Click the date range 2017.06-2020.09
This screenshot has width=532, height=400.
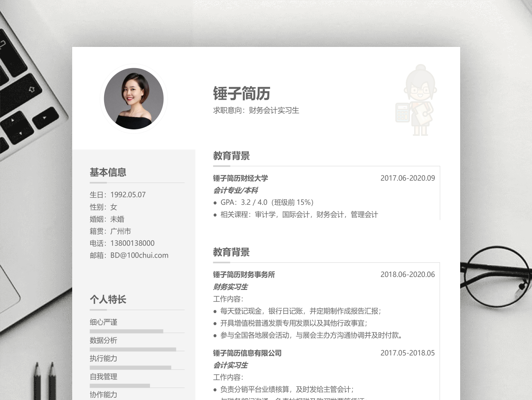tap(408, 178)
